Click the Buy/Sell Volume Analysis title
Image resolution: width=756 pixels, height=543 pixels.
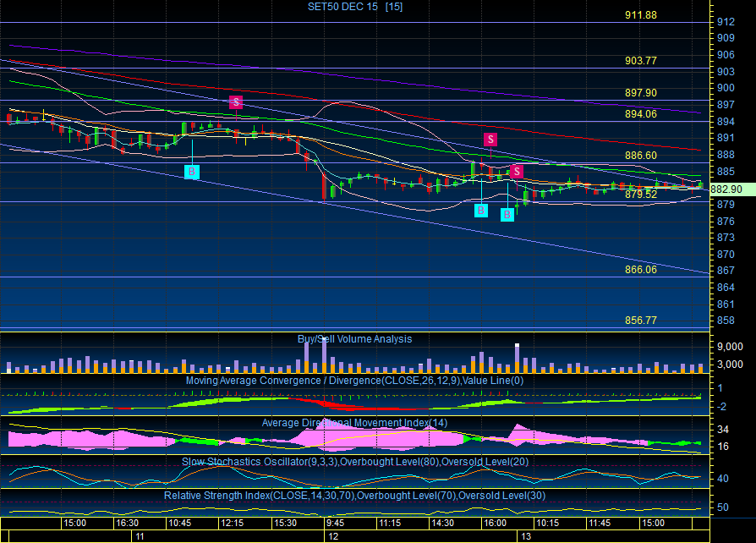point(355,339)
